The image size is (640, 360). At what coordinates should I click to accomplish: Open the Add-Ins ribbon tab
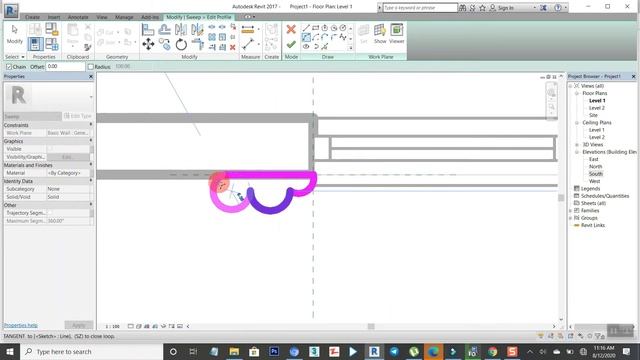(150, 17)
